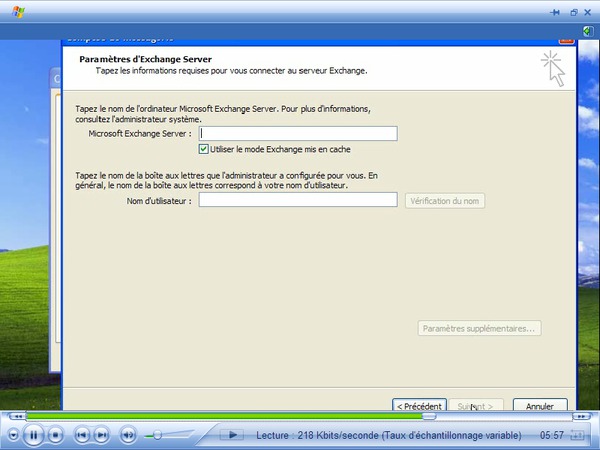
Task: Mute the player sound
Action: 128,435
